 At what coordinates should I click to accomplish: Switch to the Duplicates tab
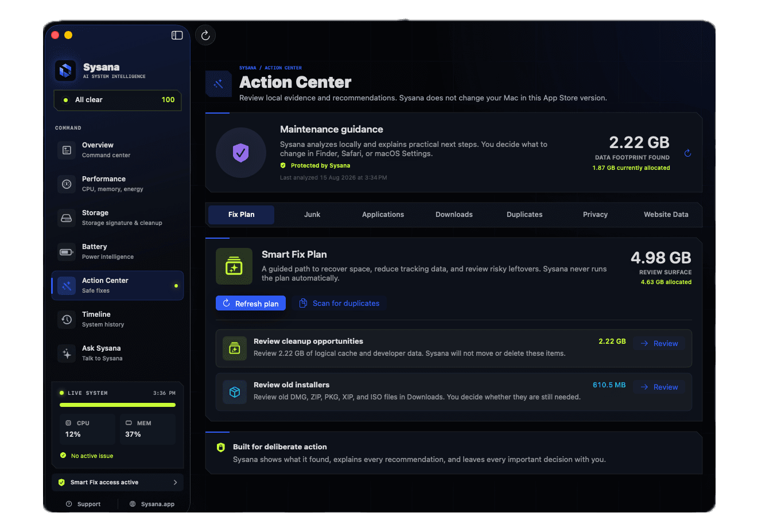click(524, 215)
